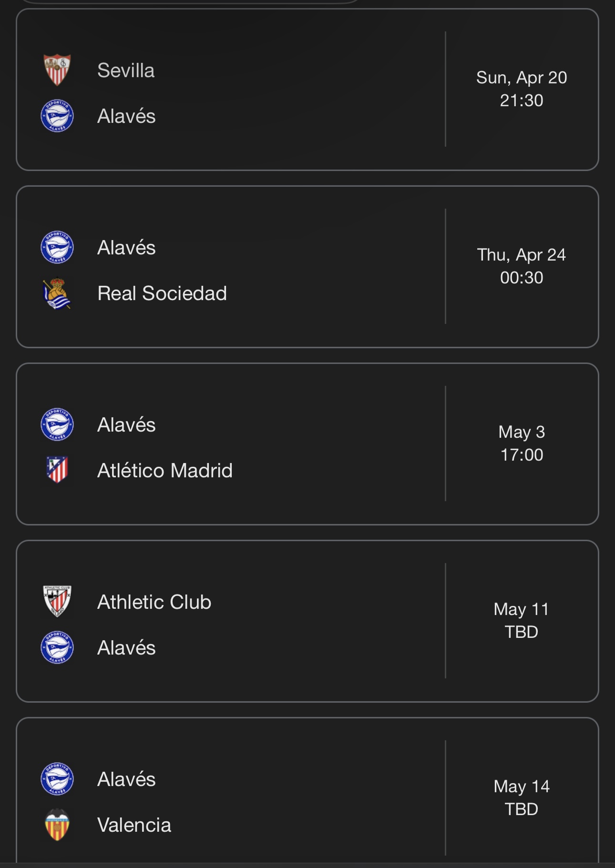Click the Atlético Madrid club crest

coord(57,470)
